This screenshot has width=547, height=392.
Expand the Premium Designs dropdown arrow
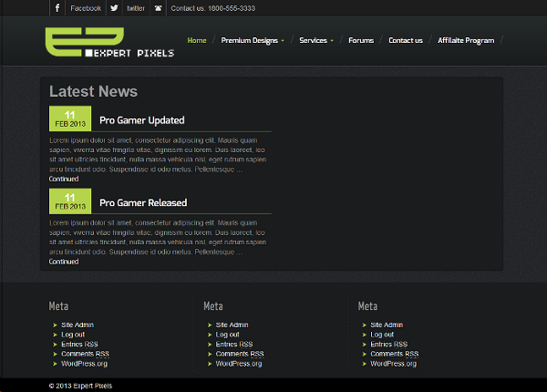(283, 41)
